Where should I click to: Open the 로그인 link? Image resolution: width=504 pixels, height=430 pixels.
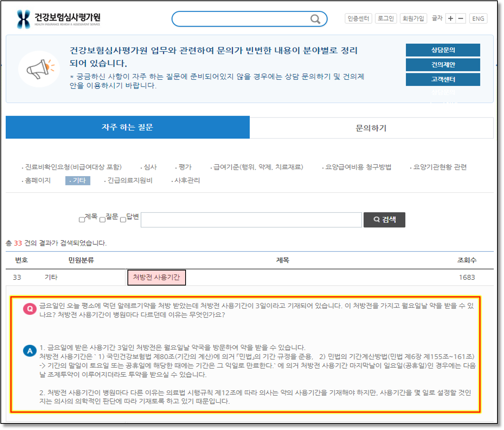click(x=386, y=18)
